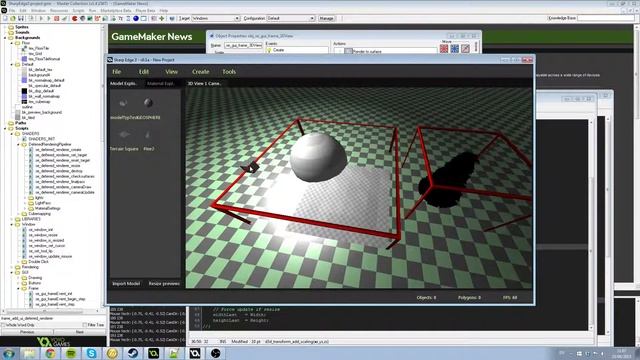This screenshot has width=640, height=360.
Task: Select the Cubemapping script folder
Action: [39, 213]
